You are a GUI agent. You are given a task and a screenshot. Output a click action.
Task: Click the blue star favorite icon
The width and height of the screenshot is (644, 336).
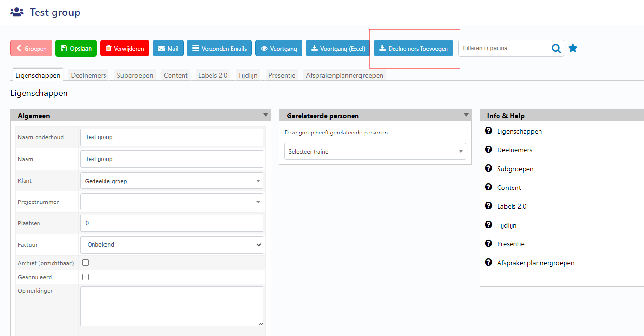(x=573, y=48)
